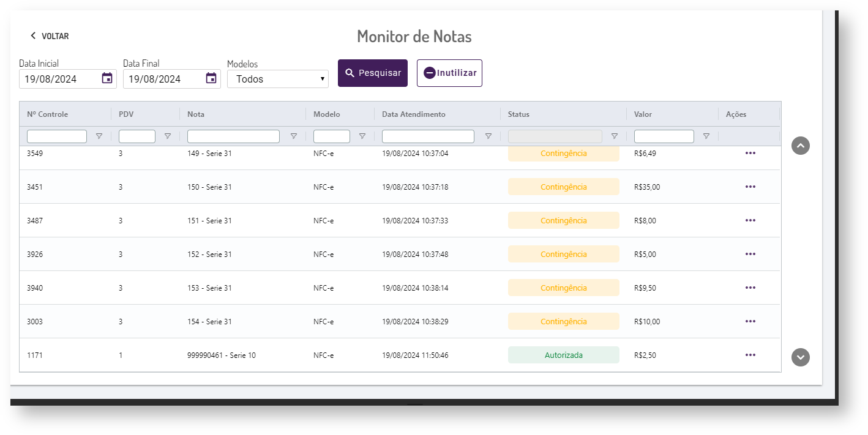The width and height of the screenshot is (868, 435).
Task: Open the Data Final calendar picker icon
Action: point(211,78)
